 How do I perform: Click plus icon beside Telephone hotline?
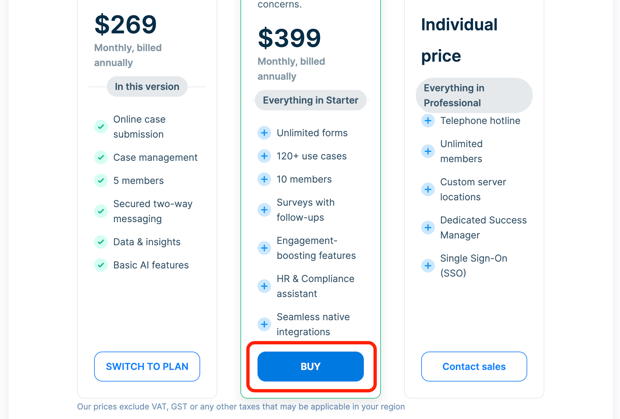pos(428,121)
